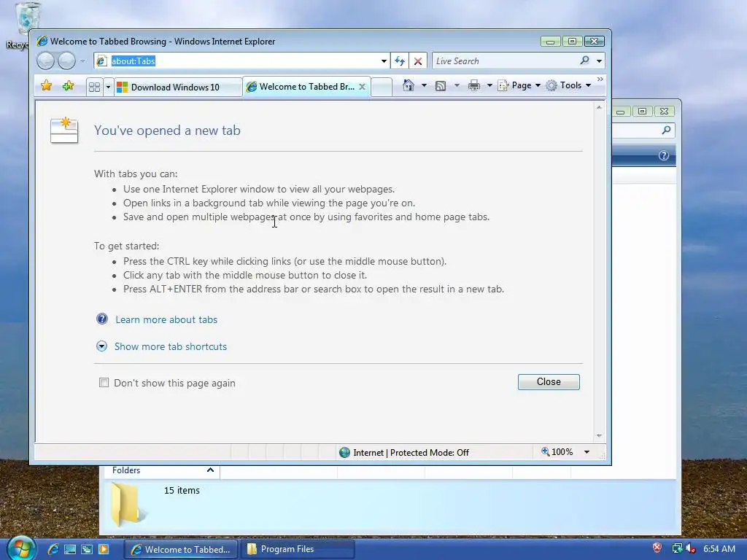Show more toolbar commands chevron

point(600,79)
